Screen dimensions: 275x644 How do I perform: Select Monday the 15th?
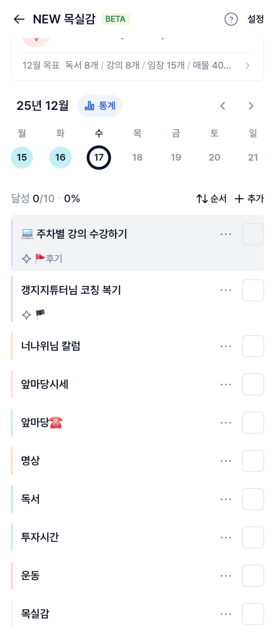pyautogui.click(x=22, y=157)
